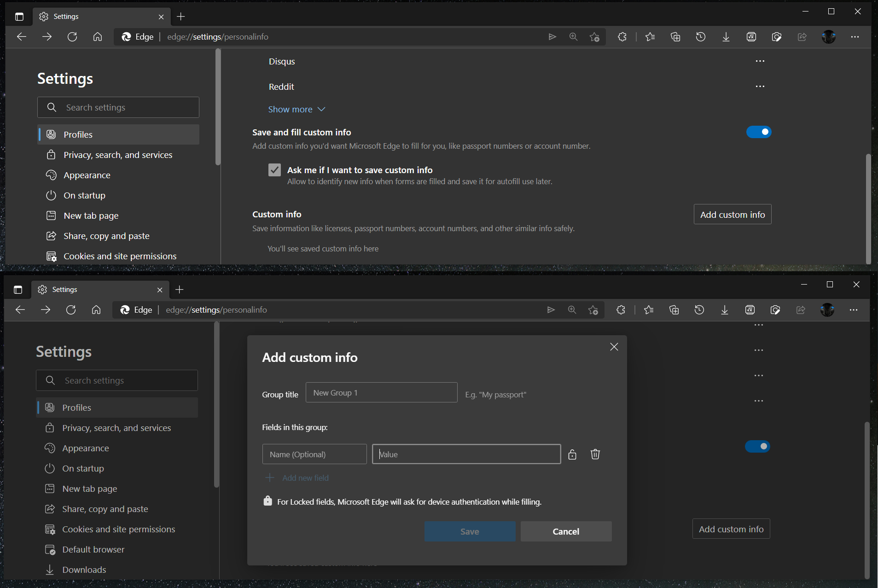Open the History icon in the top window toolbar
Viewport: 878px width, 588px height.
pyautogui.click(x=700, y=37)
